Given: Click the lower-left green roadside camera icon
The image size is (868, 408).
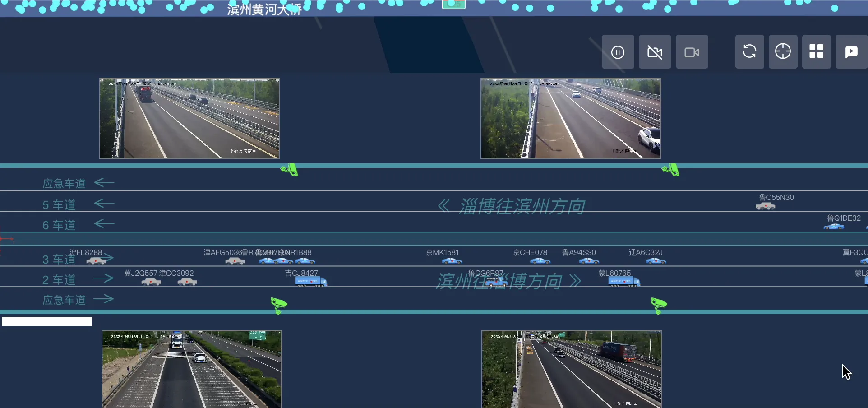Looking at the screenshot, I should pyautogui.click(x=278, y=305).
